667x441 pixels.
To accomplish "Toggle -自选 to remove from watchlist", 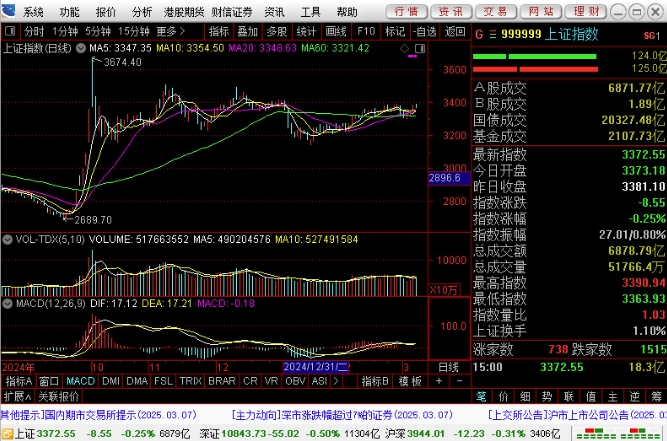I will [x=424, y=31].
